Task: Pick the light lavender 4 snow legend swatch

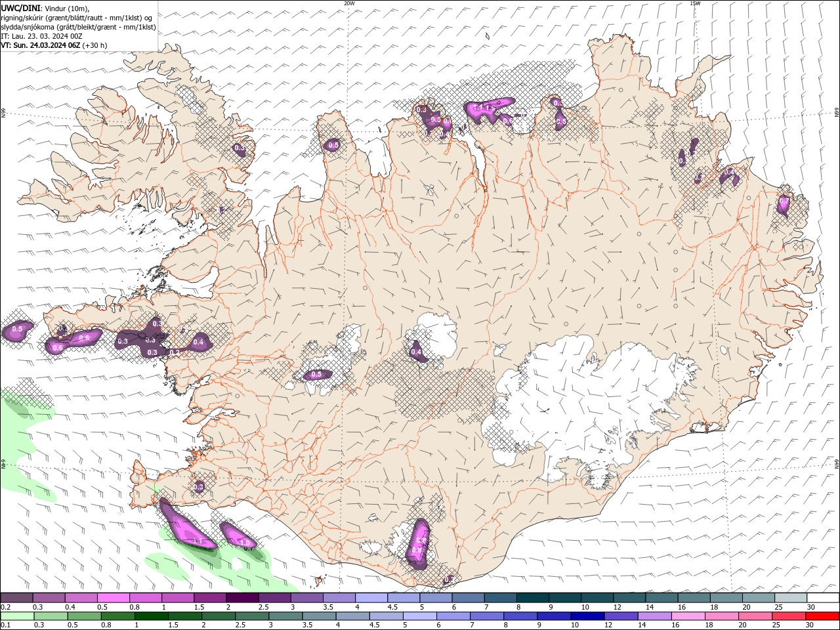Action: tap(371, 598)
